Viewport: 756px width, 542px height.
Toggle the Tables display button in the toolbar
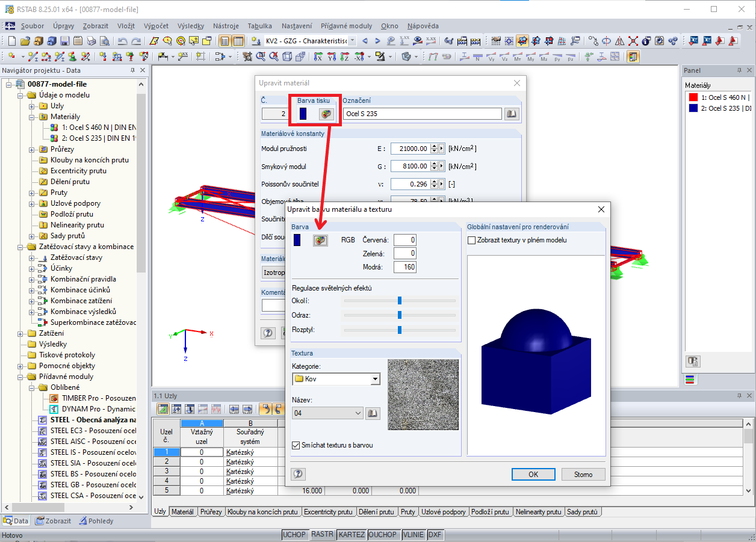click(x=238, y=41)
